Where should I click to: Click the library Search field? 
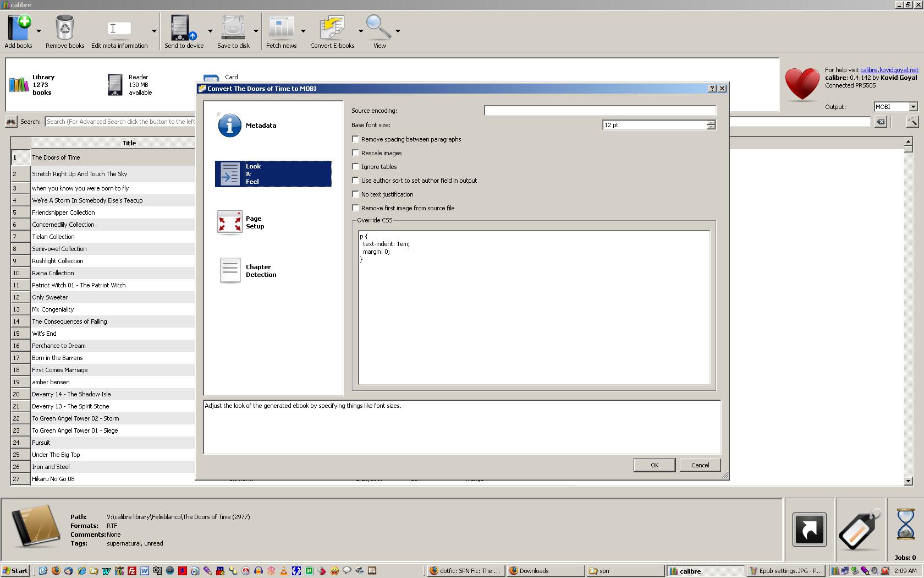pyautogui.click(x=120, y=122)
